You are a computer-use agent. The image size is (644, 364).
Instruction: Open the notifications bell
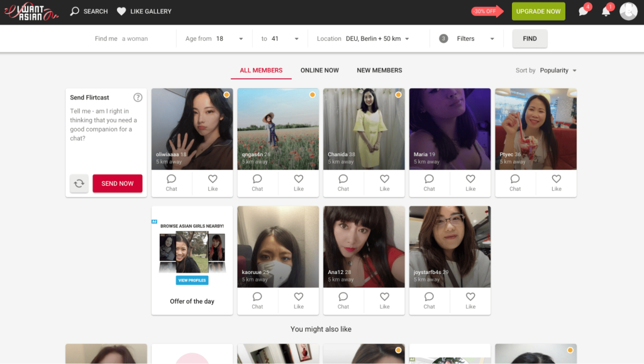(x=606, y=11)
